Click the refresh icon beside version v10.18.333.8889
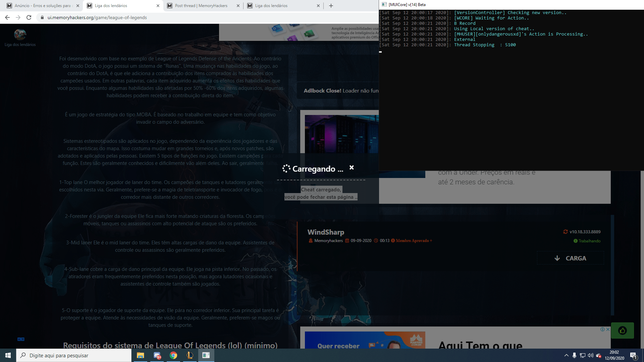The height and width of the screenshot is (362, 644). point(566,232)
